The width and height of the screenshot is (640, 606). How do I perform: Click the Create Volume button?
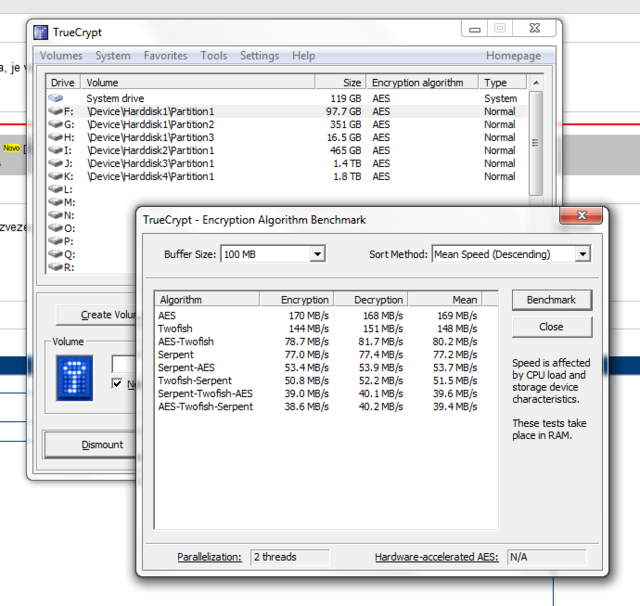point(96,315)
